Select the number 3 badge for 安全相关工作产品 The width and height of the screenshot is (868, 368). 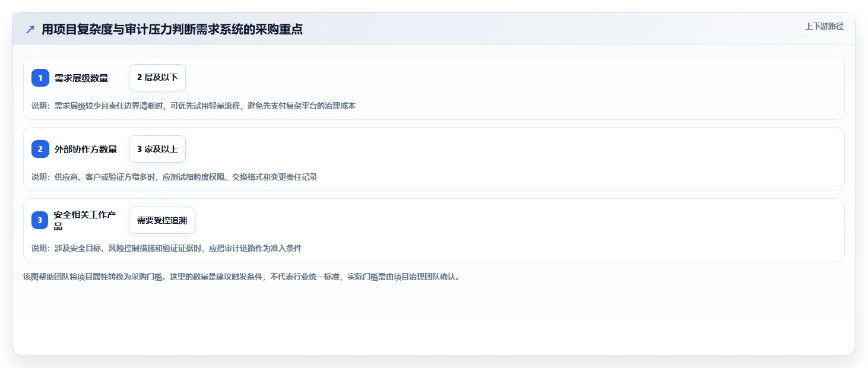(x=40, y=220)
